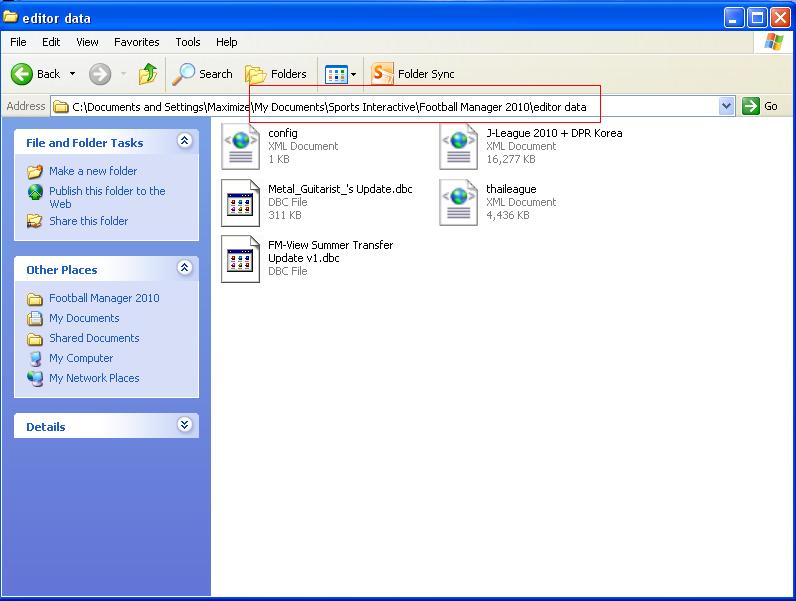
Task: Open the View menu
Action: coord(87,42)
